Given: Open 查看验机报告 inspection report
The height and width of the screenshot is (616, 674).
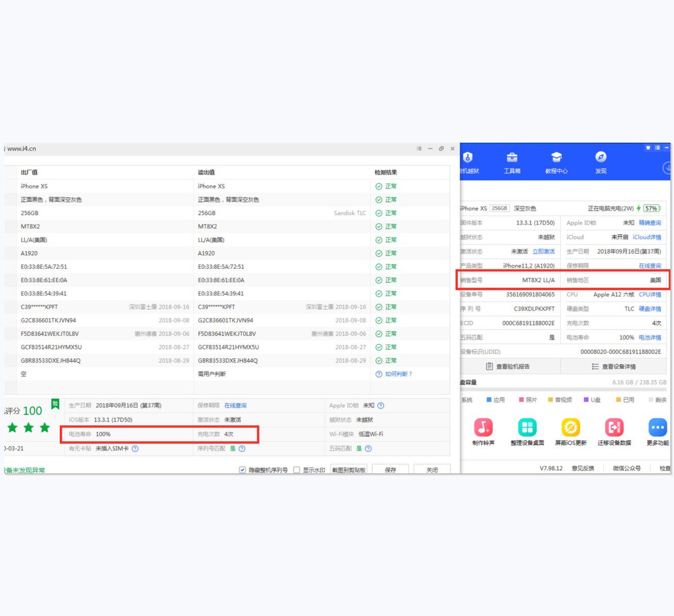Looking at the screenshot, I should 508,367.
